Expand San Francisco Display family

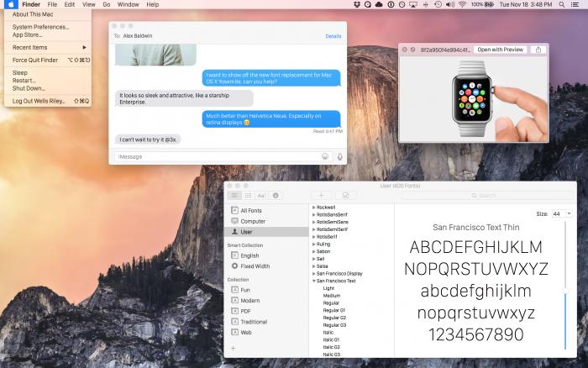[x=314, y=273]
